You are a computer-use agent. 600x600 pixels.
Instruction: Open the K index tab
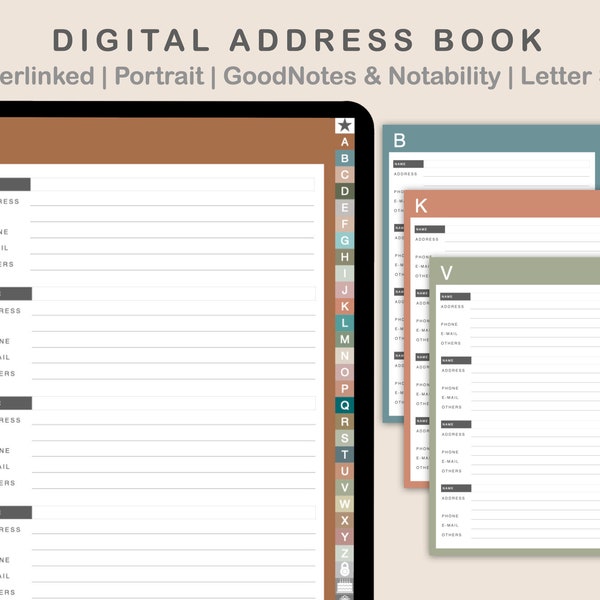coord(344,307)
